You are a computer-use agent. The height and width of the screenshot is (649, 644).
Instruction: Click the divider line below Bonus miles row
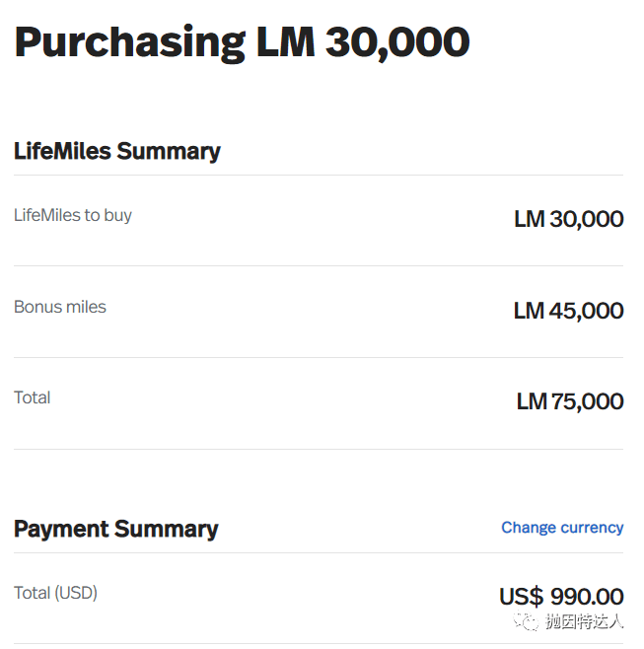pyautogui.click(x=319, y=357)
